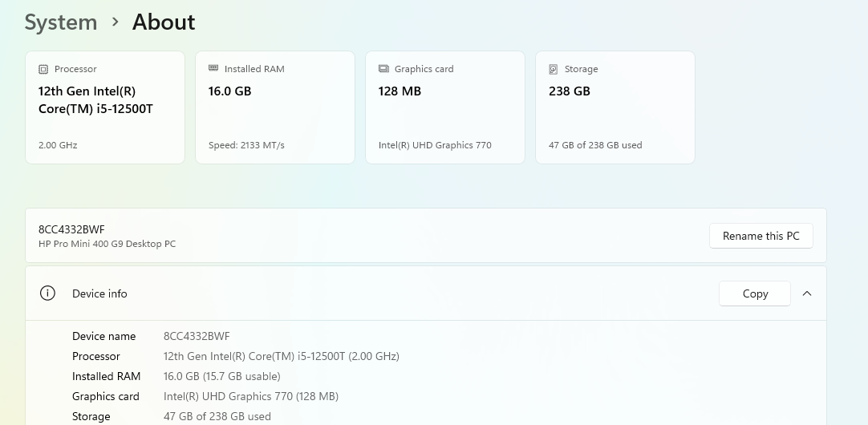Click the 2.00 GHz speed text
This screenshot has height=425, width=868.
(58, 145)
